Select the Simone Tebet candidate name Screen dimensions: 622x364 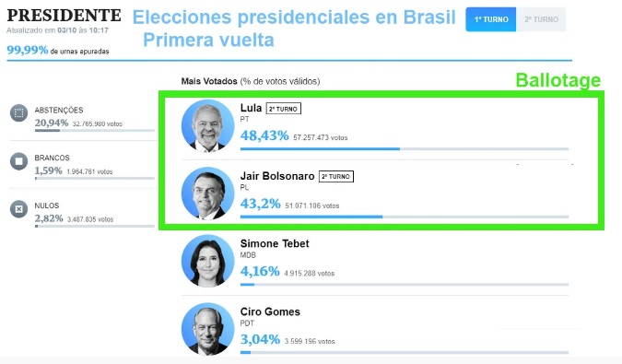pos(275,243)
